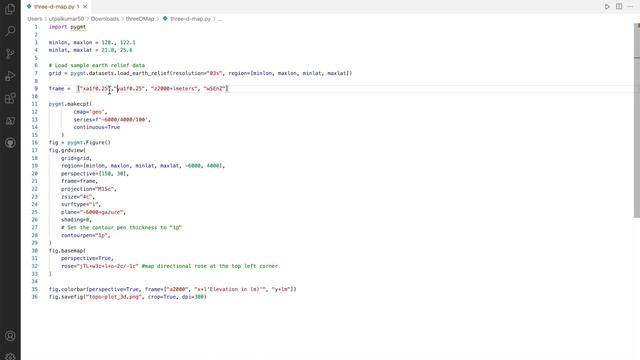
Task: Click the 'continuous=True' argument
Action: click(x=97, y=127)
